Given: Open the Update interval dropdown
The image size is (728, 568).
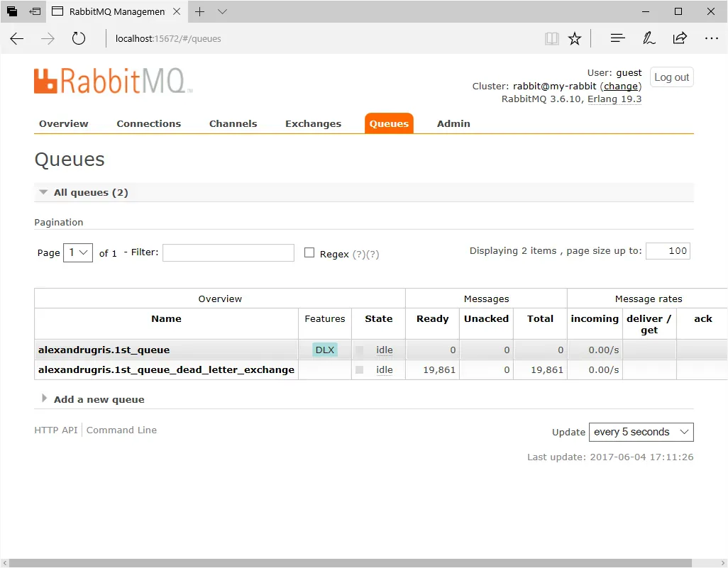Looking at the screenshot, I should pyautogui.click(x=641, y=432).
